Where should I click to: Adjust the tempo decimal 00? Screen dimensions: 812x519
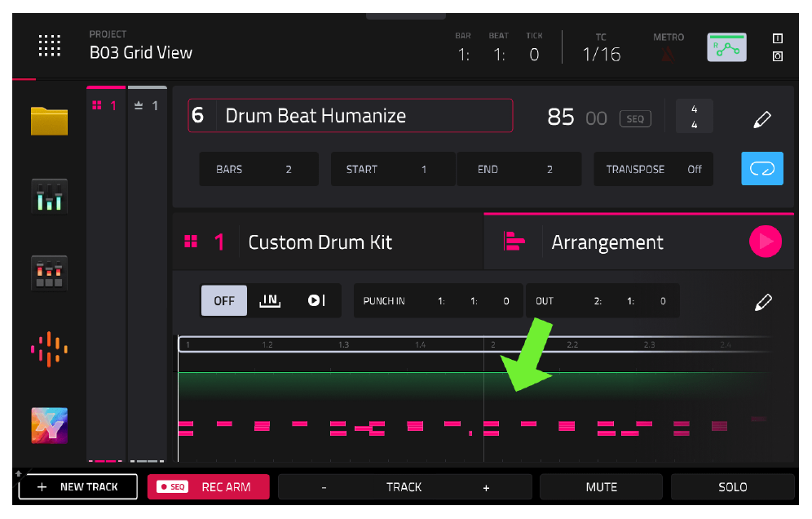(x=596, y=118)
